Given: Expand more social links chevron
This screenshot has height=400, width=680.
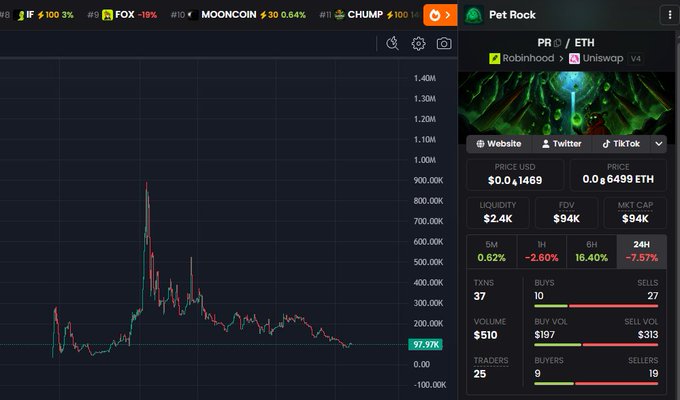Looking at the screenshot, I should 659,144.
